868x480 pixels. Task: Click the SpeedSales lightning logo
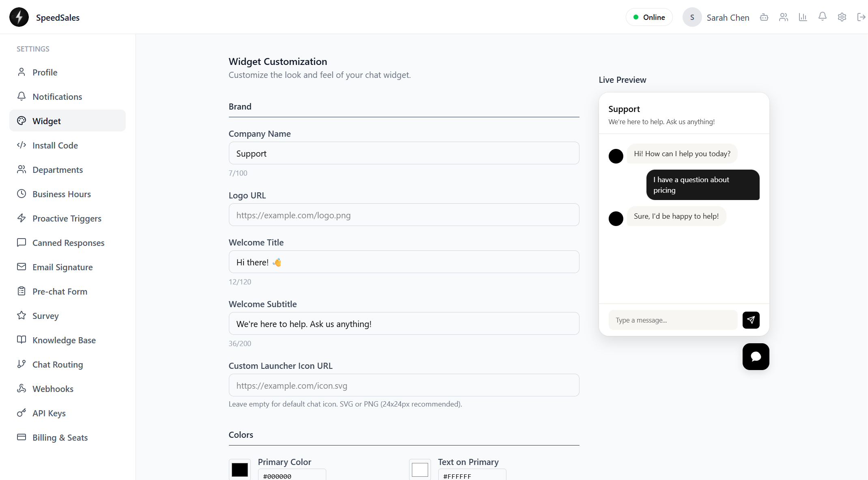[19, 17]
